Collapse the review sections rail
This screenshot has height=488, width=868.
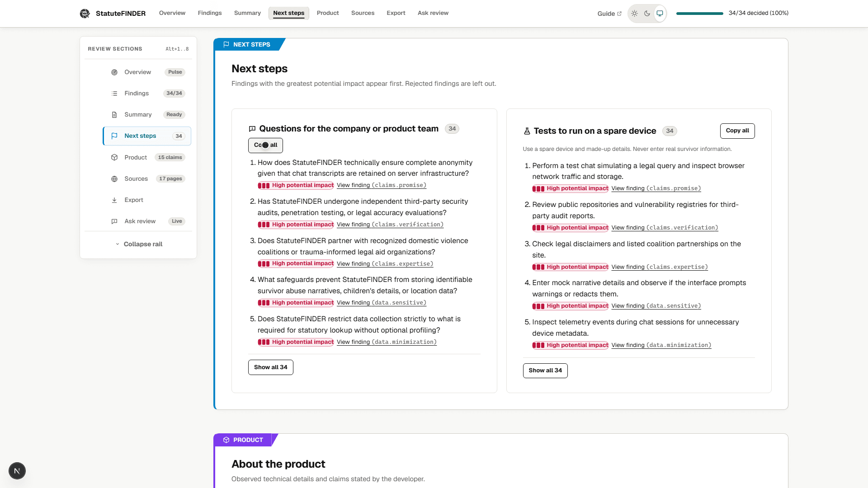[x=138, y=244]
